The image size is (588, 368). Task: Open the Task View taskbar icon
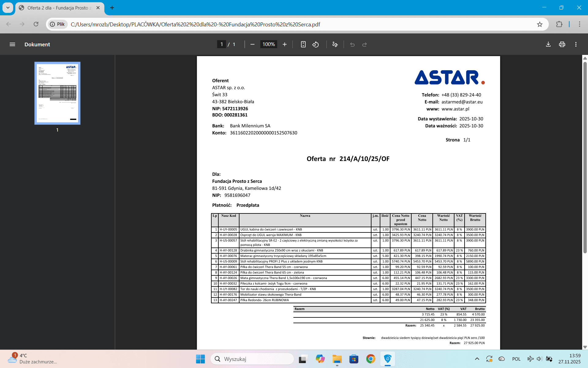(x=303, y=359)
